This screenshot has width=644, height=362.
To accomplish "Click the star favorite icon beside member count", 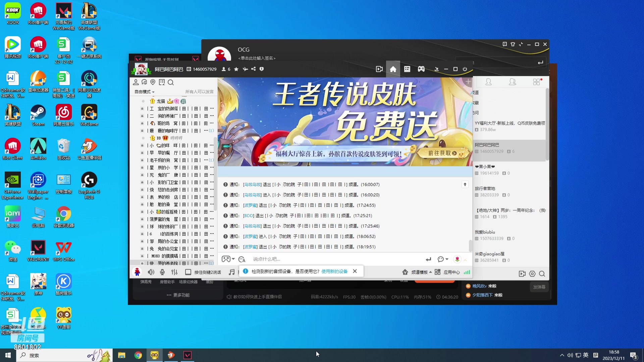I will coord(236,69).
